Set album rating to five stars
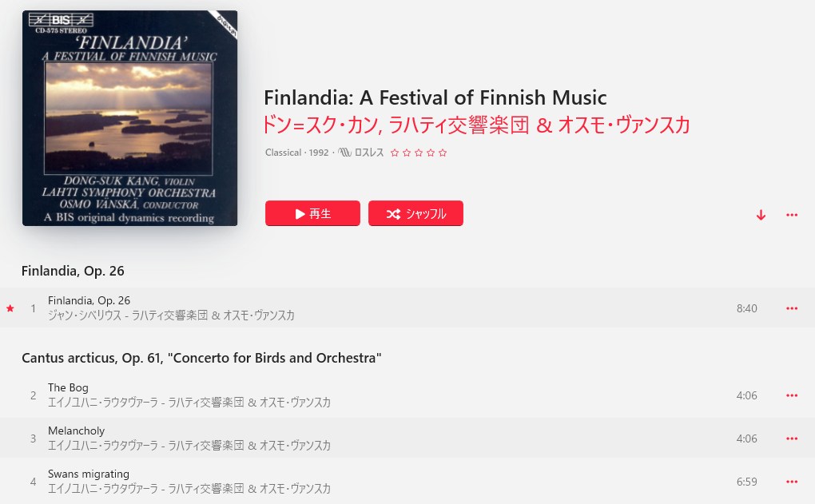 coord(443,153)
